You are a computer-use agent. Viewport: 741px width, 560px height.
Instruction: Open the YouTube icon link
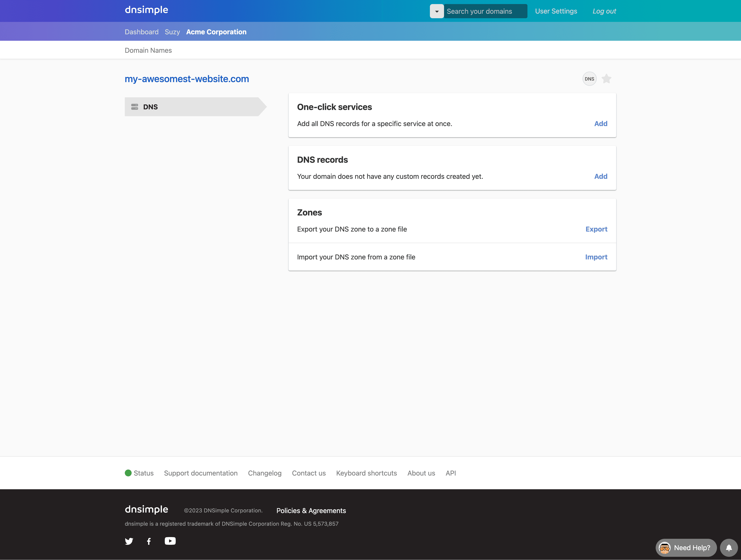170,541
